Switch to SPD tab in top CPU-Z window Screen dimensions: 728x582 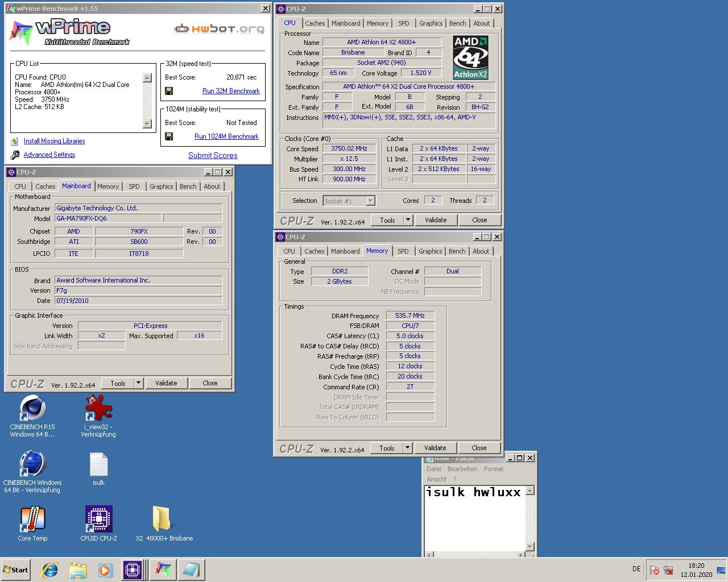point(404,23)
